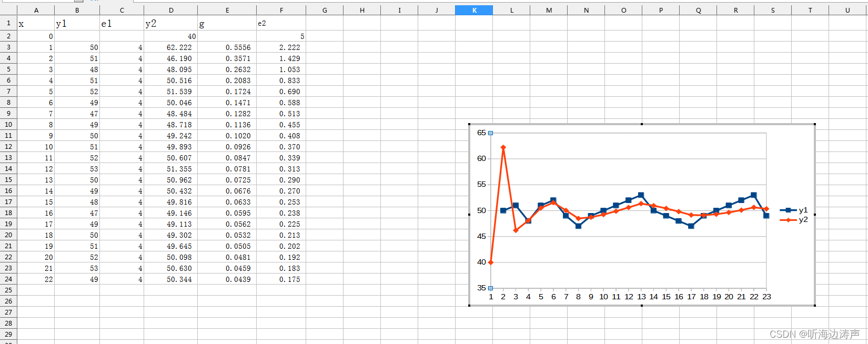
Task: Select cell with value 0.1020
Action: point(227,136)
